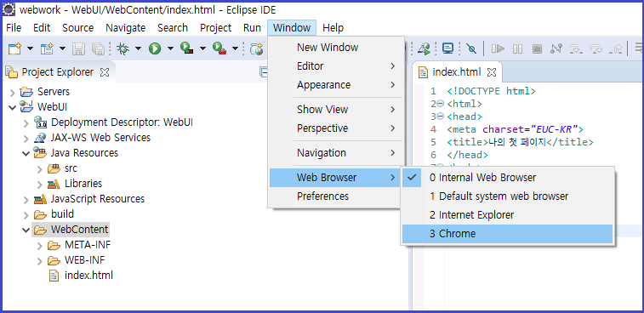
Task: Click the New wizard toolbar icon
Action: [x=14, y=48]
